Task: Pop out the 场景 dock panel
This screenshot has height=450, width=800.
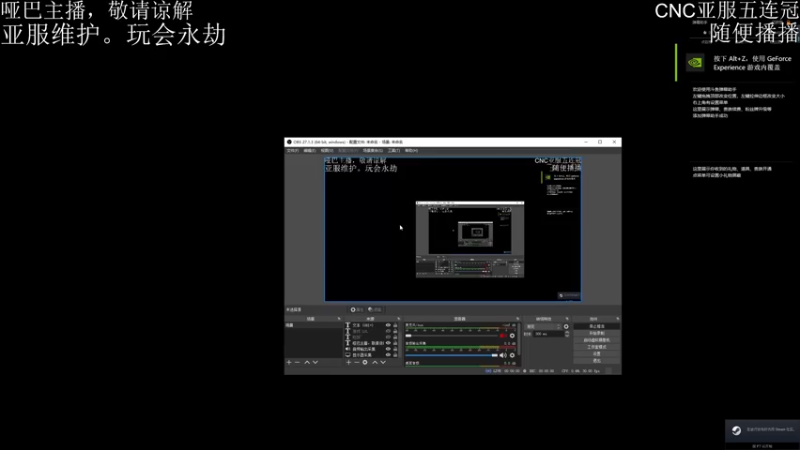Action: click(339, 319)
